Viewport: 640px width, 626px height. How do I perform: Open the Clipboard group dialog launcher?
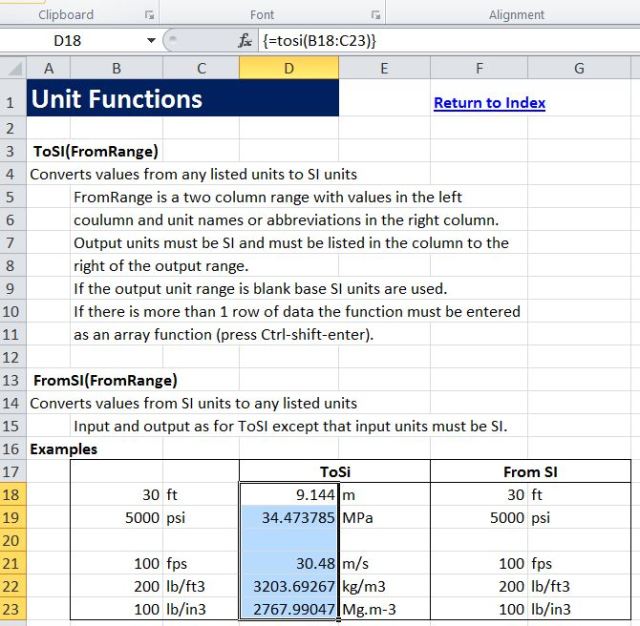tap(150, 15)
